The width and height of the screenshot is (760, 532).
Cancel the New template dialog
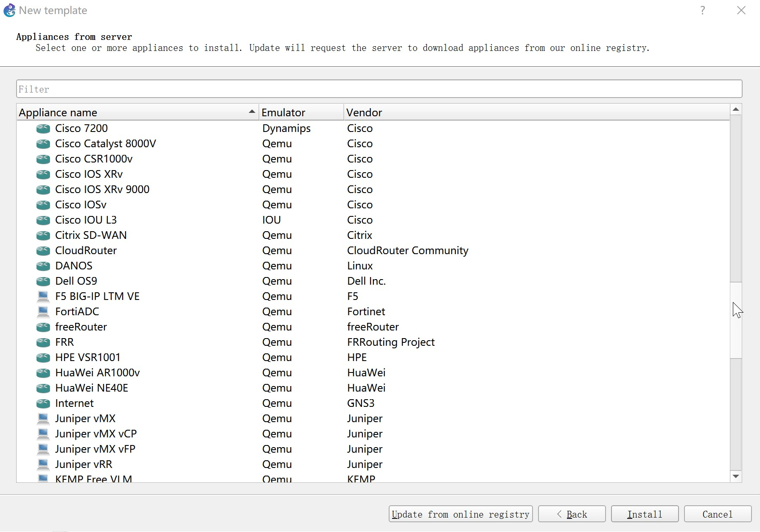tap(718, 514)
